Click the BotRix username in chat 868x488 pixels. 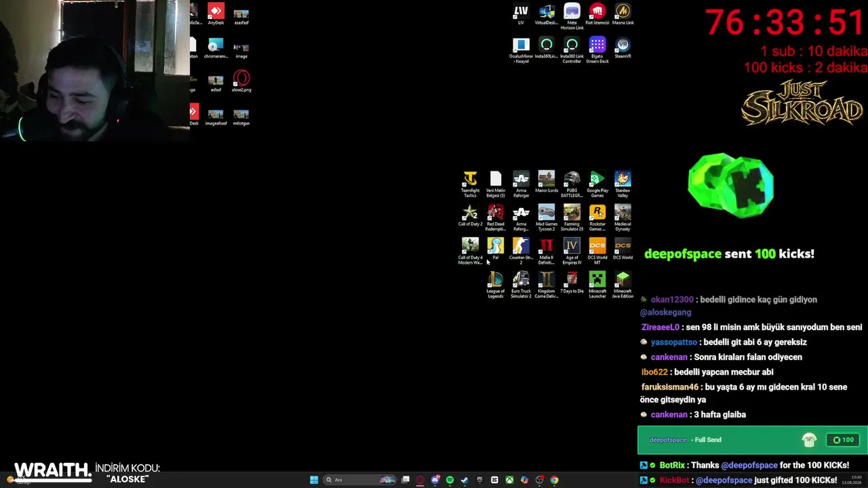tap(673, 466)
